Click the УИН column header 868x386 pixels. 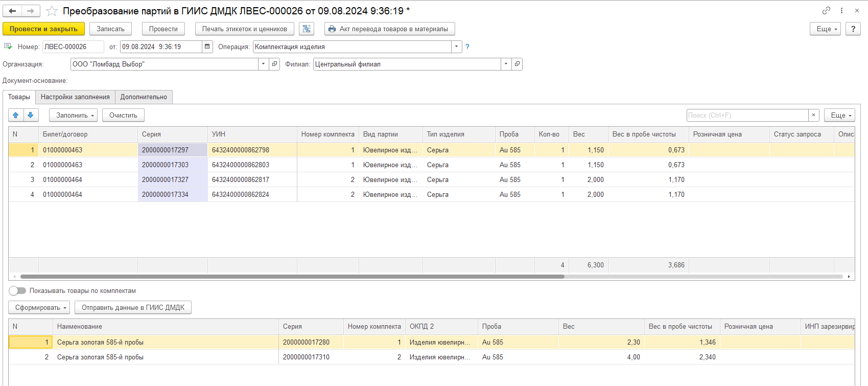tap(252, 134)
